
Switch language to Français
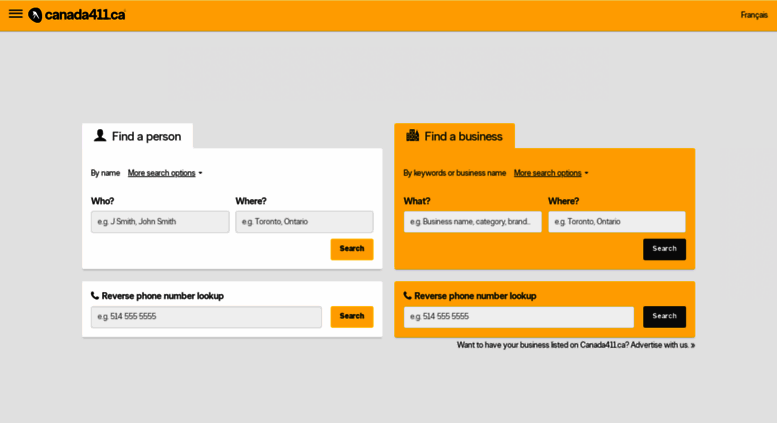754,15
